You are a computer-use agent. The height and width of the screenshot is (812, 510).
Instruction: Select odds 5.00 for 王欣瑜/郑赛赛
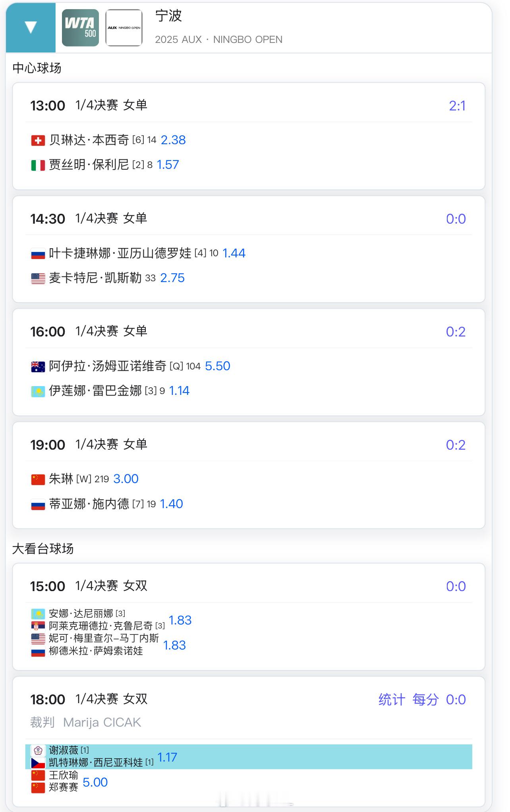click(95, 782)
